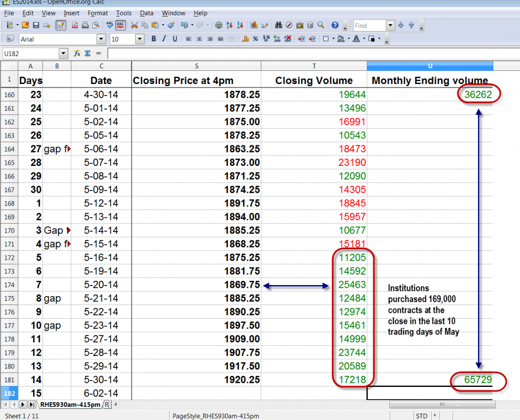Expand the Arial font name dropdown
The image size is (520, 420).
click(101, 39)
